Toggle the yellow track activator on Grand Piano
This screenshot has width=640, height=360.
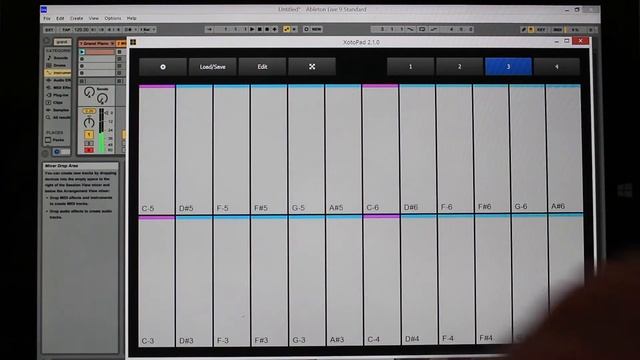89,135
